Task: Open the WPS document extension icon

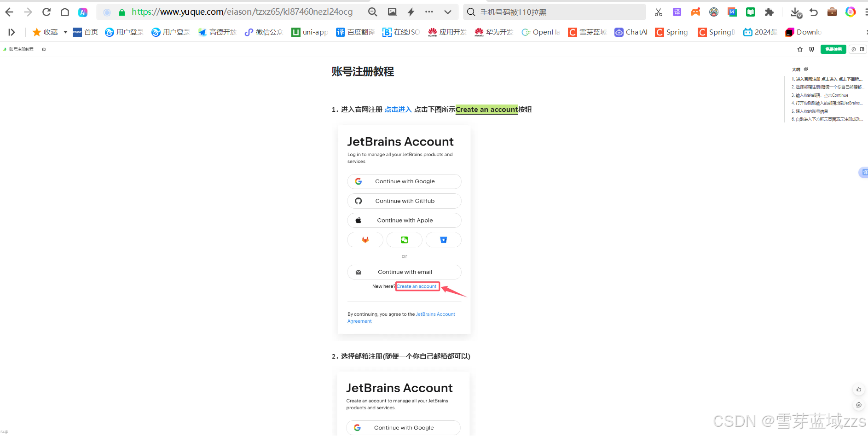Action: tap(732, 12)
